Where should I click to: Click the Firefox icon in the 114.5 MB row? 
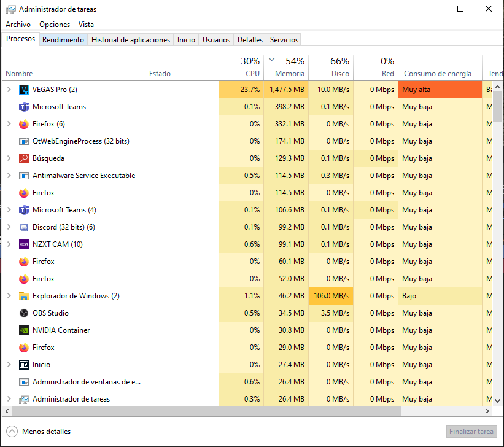pos(24,193)
